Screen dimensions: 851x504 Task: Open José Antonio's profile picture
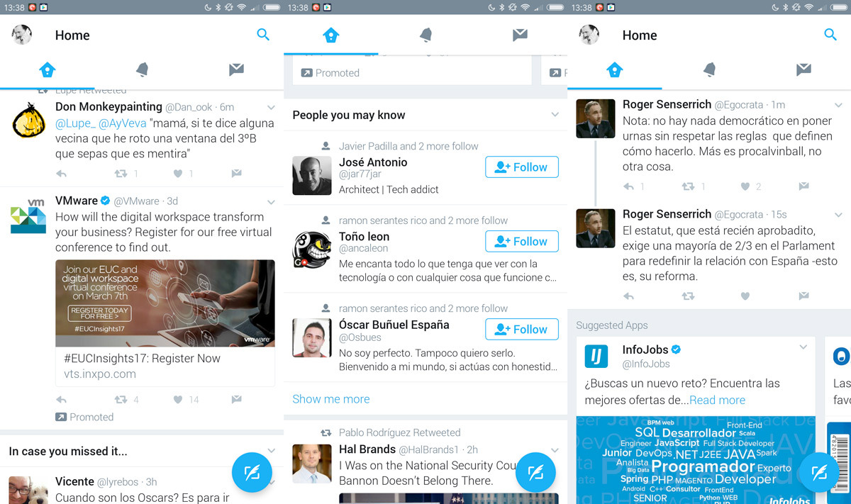tap(312, 176)
